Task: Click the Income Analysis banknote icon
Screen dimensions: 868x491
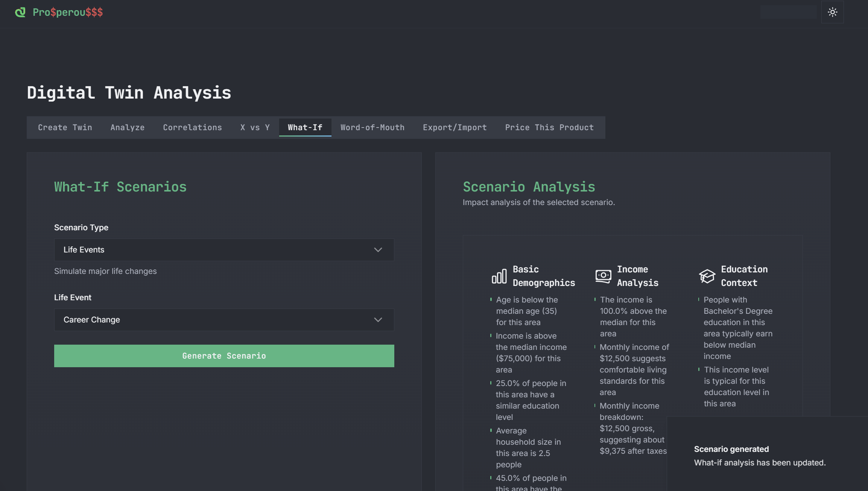Action: [603, 276]
